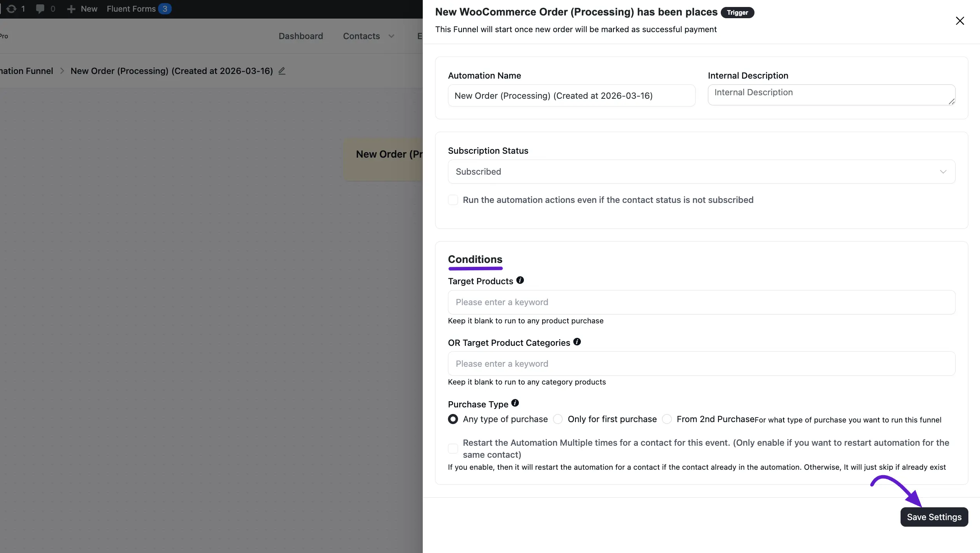The width and height of the screenshot is (980, 553).
Task: Click the Internal Description text field
Action: point(831,95)
